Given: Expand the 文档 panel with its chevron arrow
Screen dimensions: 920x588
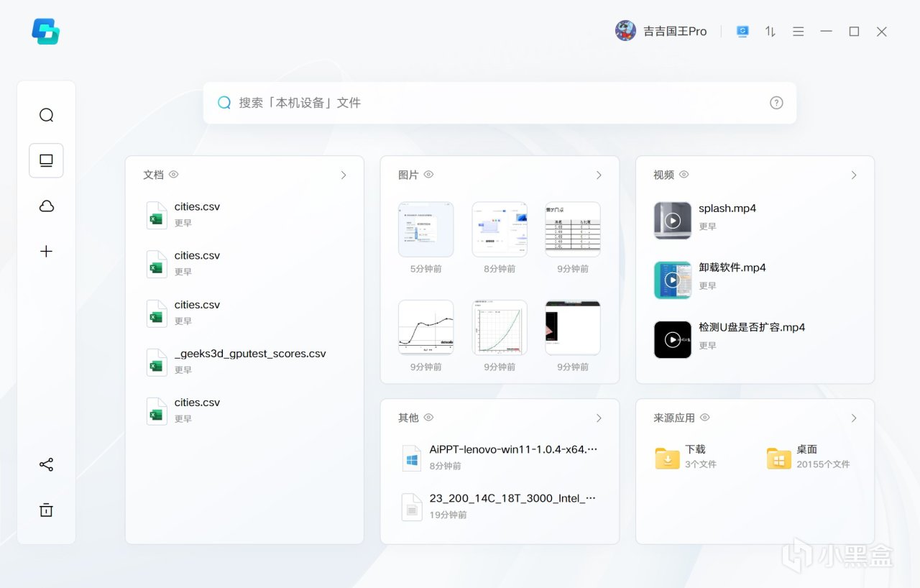Looking at the screenshot, I should (x=344, y=175).
